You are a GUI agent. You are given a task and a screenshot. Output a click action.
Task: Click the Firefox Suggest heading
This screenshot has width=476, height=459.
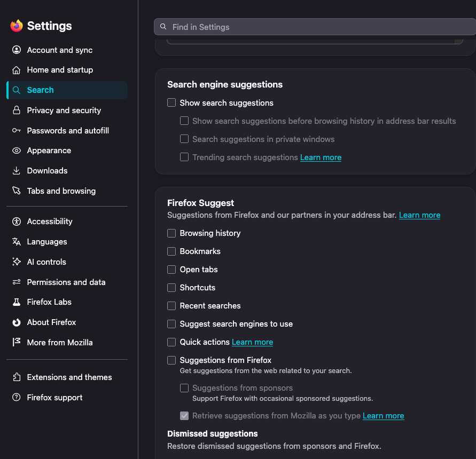201,203
